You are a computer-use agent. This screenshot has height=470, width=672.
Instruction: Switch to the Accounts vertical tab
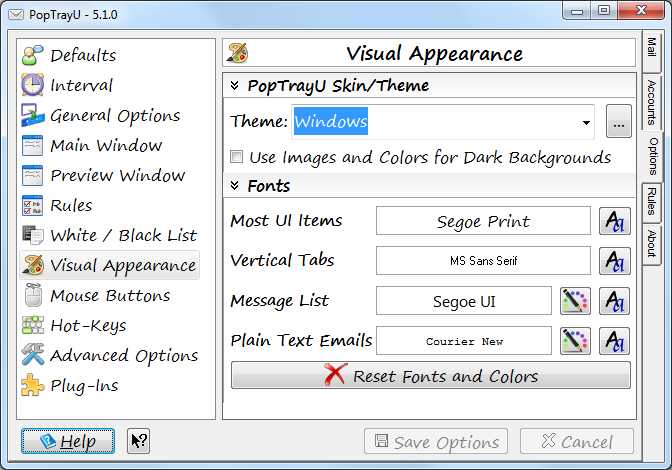[x=651, y=102]
